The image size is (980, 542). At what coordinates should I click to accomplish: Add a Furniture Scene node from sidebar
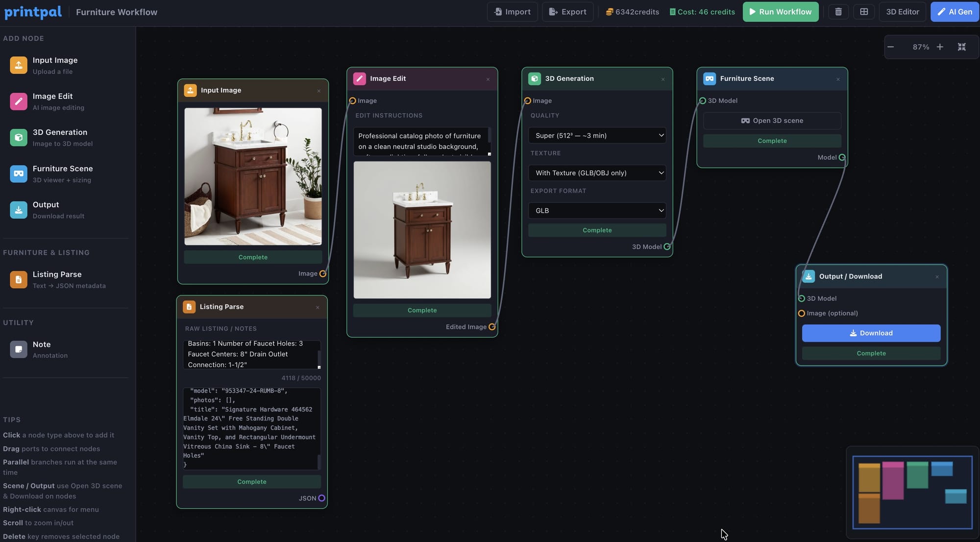coord(62,173)
